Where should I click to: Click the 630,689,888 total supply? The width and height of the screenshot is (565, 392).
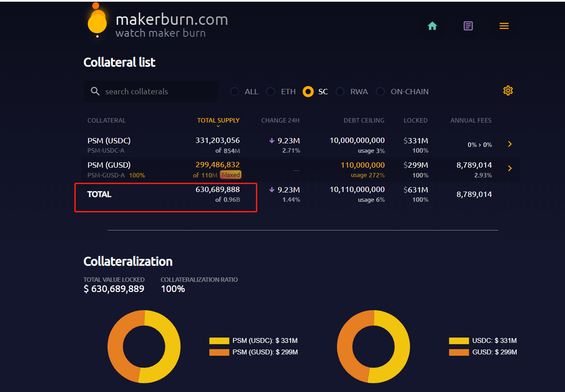point(217,189)
